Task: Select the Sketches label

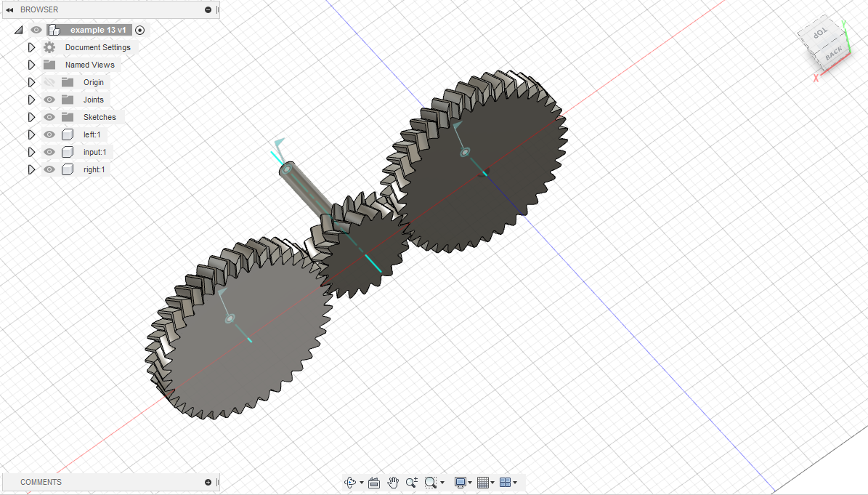Action: 100,117
